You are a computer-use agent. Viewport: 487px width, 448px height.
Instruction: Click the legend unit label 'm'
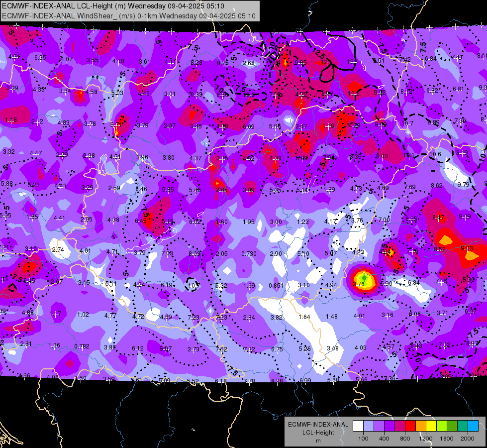(318, 441)
